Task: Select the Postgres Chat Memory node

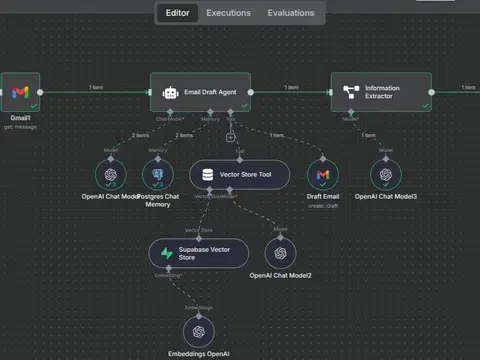Action: (158, 175)
